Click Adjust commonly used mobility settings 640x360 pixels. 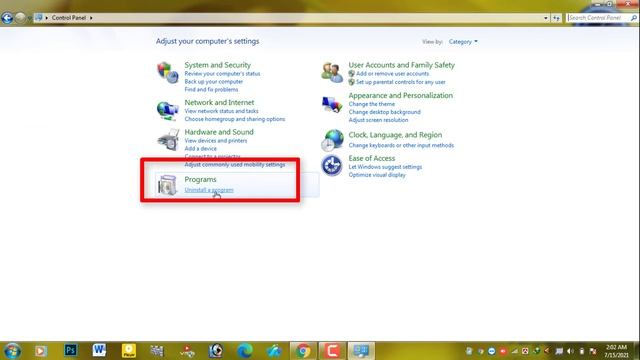click(235, 164)
